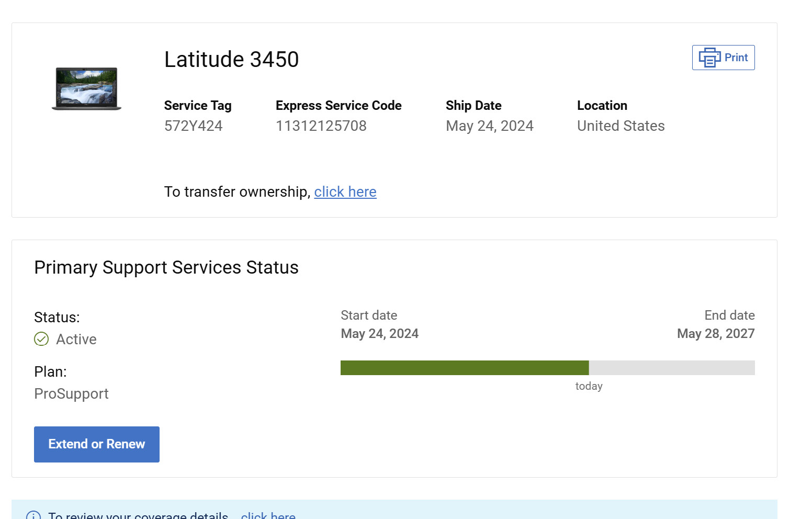Click the info icon in coverage banner
This screenshot has height=519, width=812.
pyautogui.click(x=33, y=515)
